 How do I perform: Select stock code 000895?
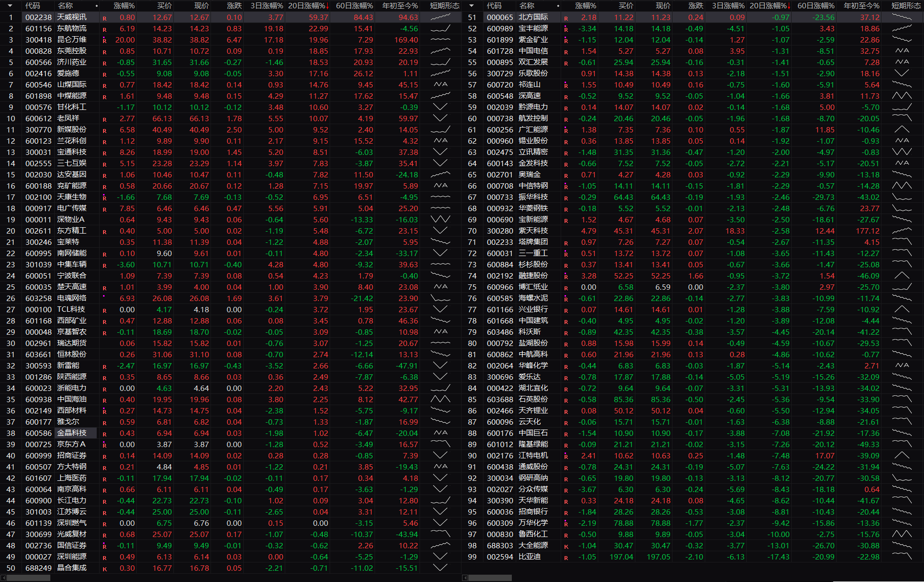pyautogui.click(x=500, y=62)
